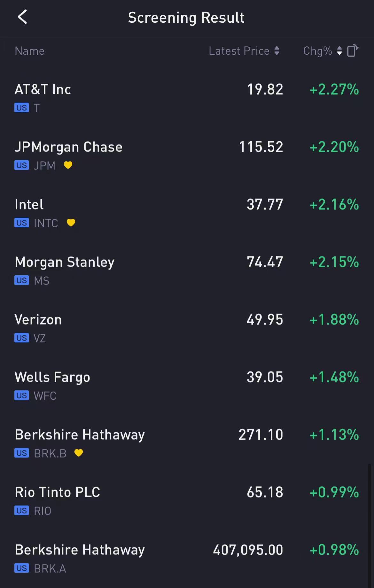374x588 pixels.
Task: Open the AT&T Inc stock row
Action: click(187, 98)
